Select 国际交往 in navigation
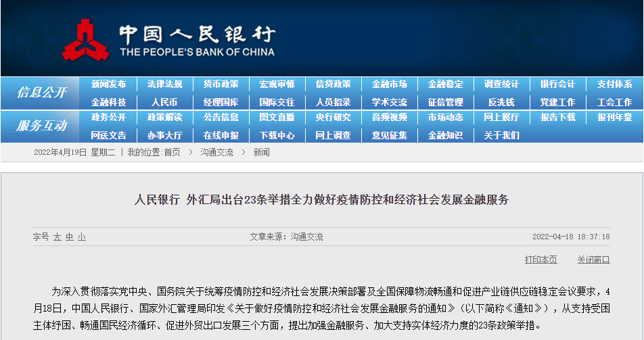Viewport: 644px width, 340px height. 277,102
